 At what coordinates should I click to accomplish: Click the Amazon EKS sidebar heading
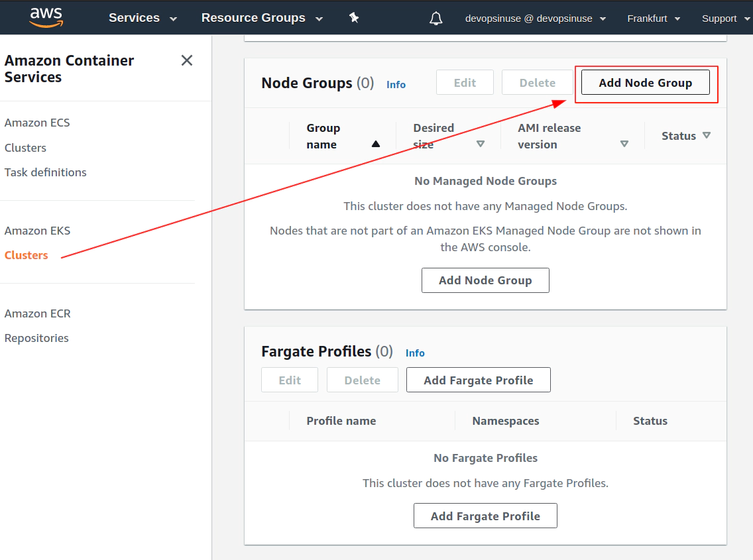click(x=38, y=231)
